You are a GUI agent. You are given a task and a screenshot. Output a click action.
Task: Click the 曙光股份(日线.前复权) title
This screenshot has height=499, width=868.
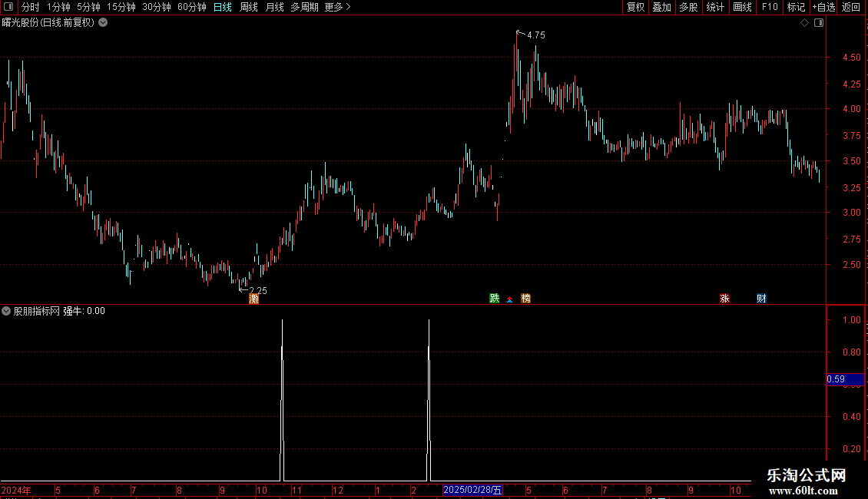pyautogui.click(x=48, y=23)
